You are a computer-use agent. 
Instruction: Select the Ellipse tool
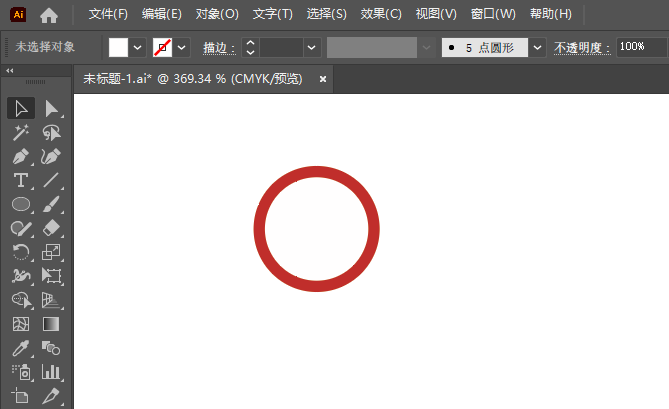click(21, 204)
